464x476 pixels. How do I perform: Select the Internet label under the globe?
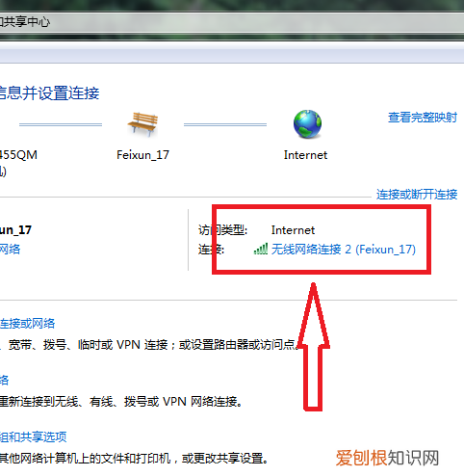pos(305,155)
